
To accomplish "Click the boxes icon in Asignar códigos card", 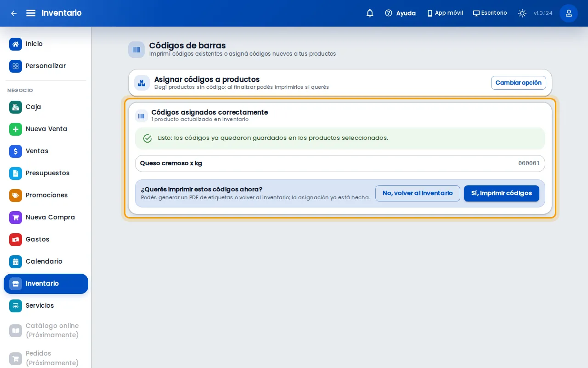I will (142, 83).
